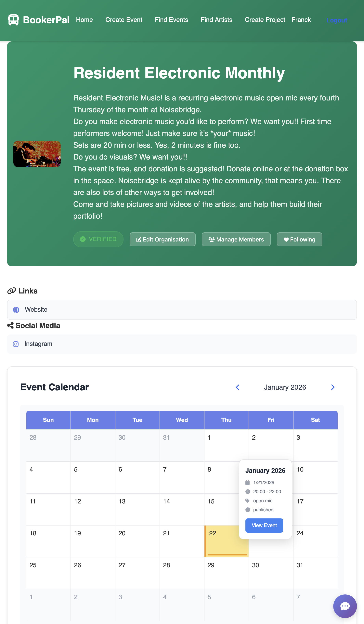The image size is (364, 624).
Task: Click the heart icon on Following button
Action: click(286, 239)
